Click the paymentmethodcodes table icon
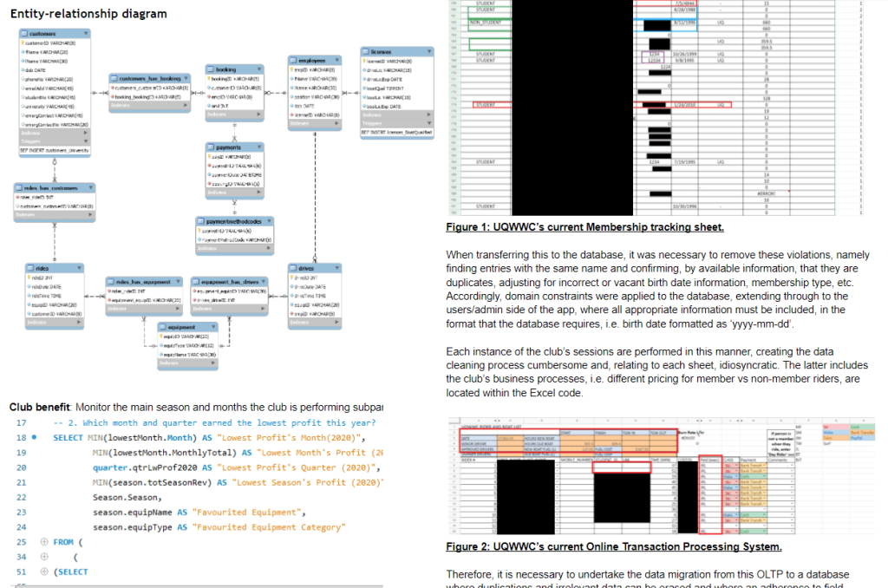Image resolution: width=888 pixels, height=588 pixels. click(x=200, y=221)
